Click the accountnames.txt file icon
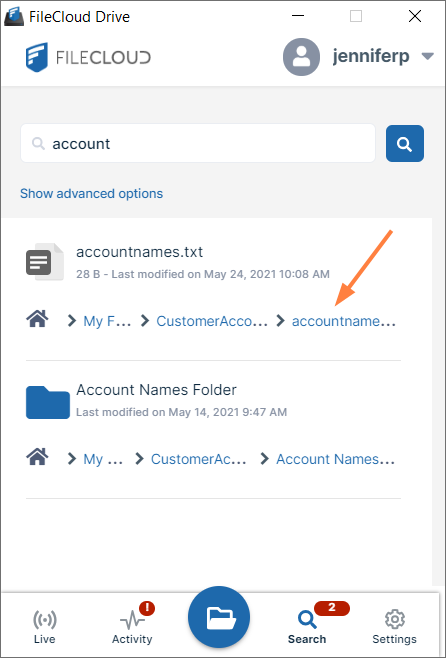 [x=45, y=261]
